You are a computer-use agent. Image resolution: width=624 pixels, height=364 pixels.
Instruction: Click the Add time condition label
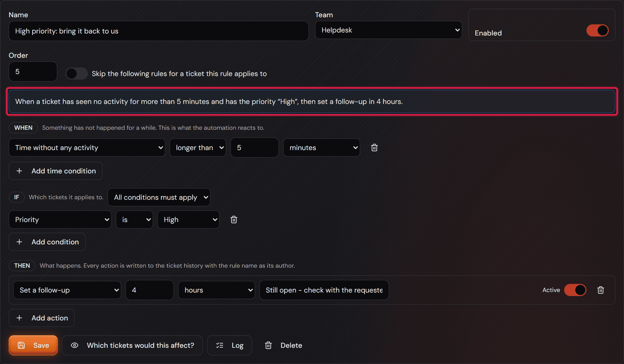[x=64, y=171]
